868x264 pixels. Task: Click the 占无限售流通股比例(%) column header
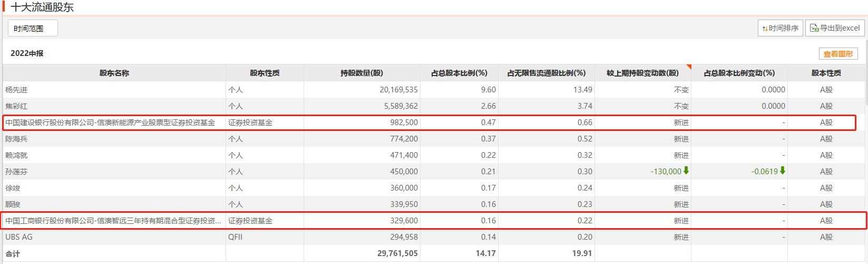(547, 73)
